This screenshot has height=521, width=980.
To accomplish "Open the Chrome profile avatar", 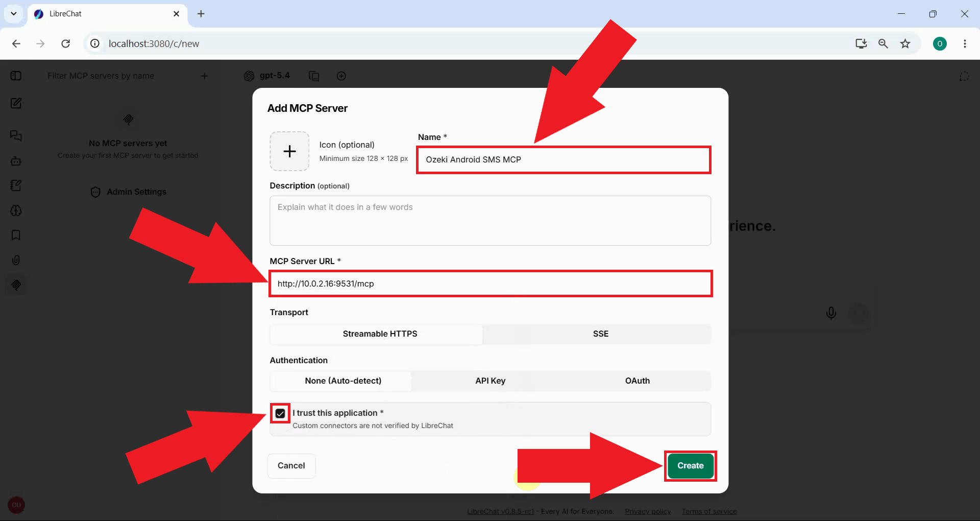I will [x=940, y=43].
